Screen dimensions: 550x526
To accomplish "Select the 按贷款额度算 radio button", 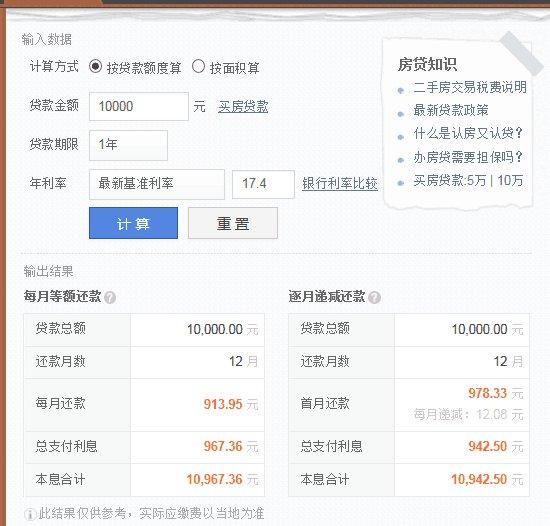I will (95, 66).
